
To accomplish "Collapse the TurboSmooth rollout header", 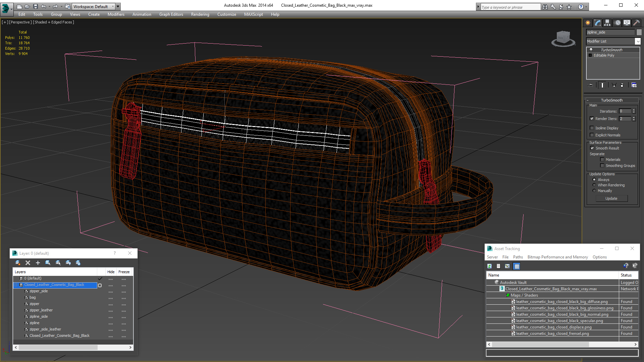I will (x=611, y=100).
